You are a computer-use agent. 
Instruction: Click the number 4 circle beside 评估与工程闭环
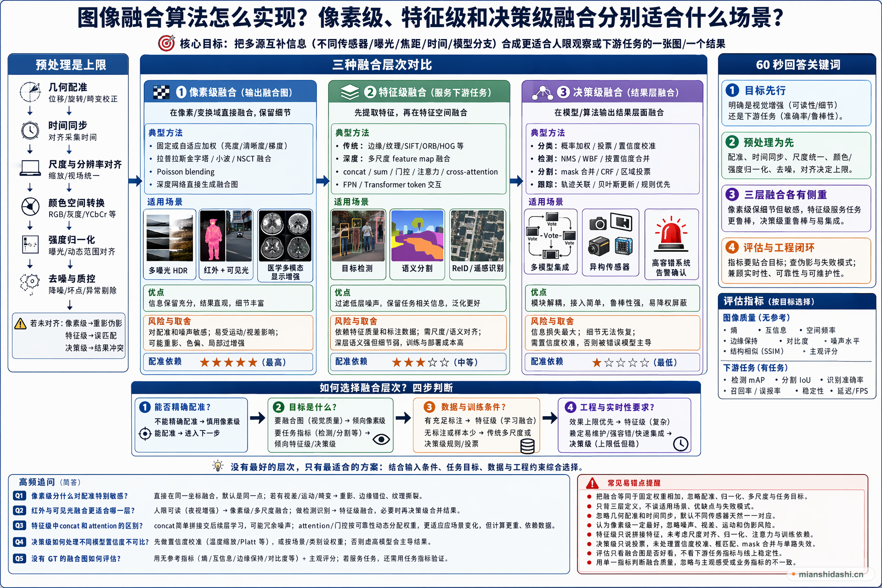point(732,247)
